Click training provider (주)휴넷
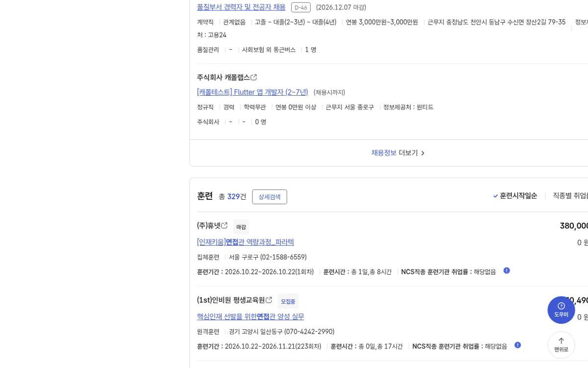588x368 pixels. coord(209,226)
